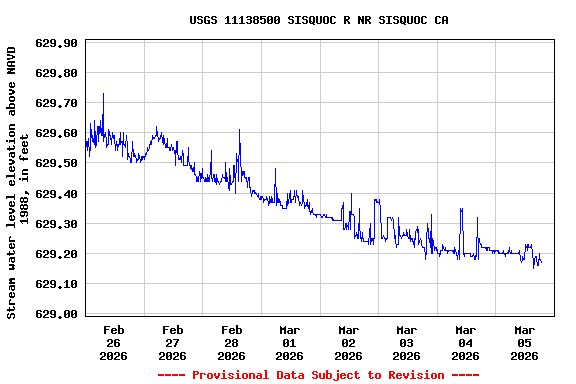This screenshot has height=384, width=576.
Task: Click the tall spike on Feb 28 line
Action: tap(240, 130)
